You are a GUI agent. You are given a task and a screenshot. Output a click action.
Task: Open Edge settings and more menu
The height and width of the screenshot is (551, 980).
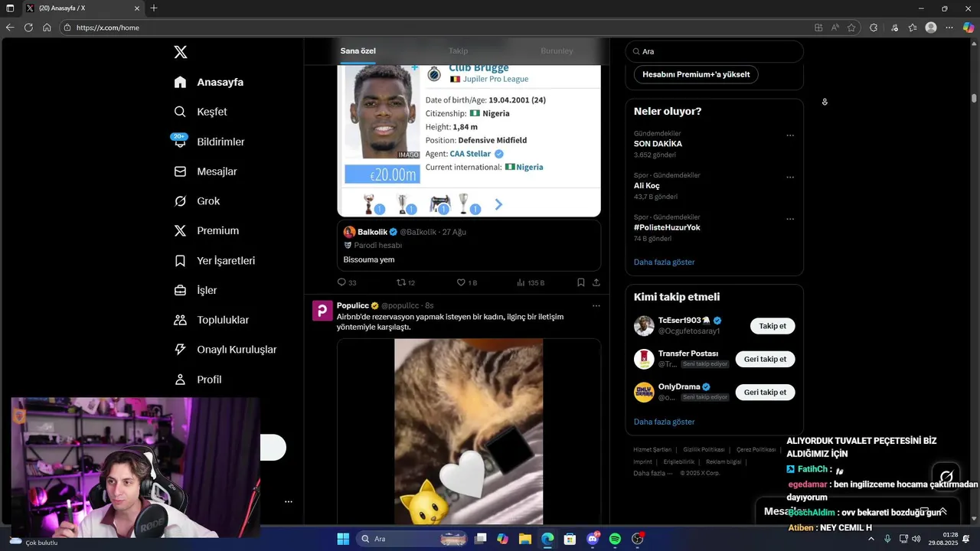pyautogui.click(x=949, y=28)
